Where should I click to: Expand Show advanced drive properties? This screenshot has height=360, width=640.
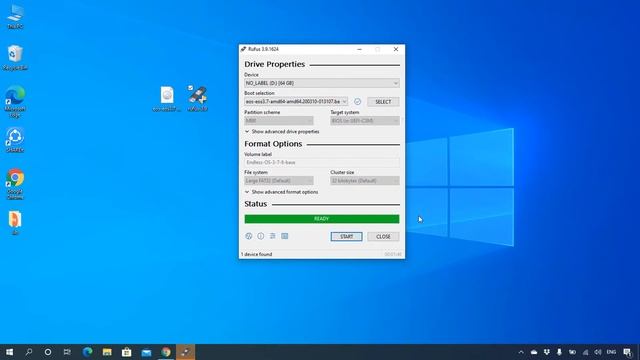pos(282,131)
